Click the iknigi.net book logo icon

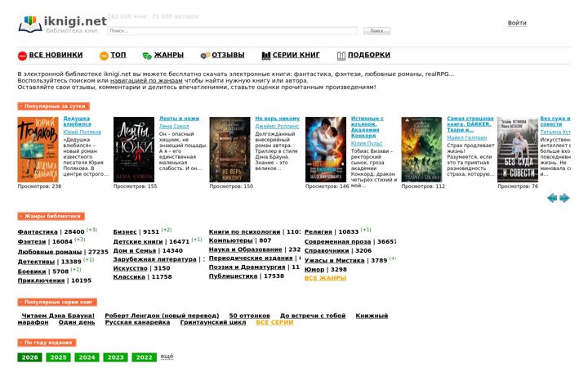(30, 25)
